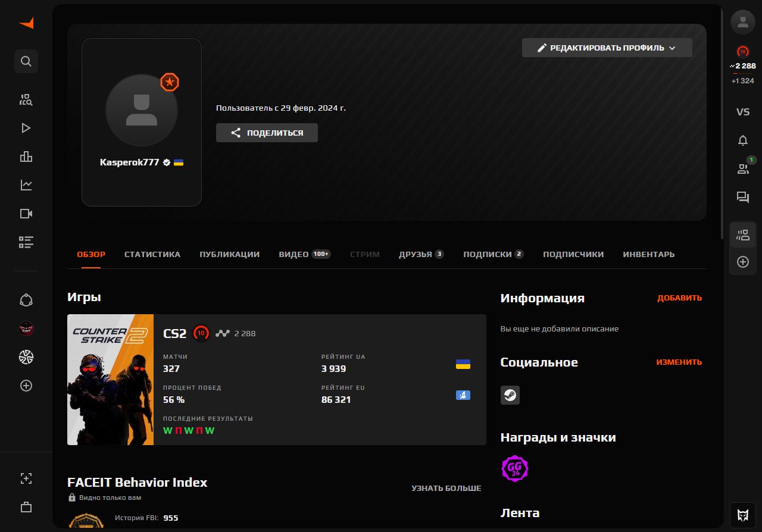Open the Steam social link icon
The image size is (762, 532).
tap(510, 395)
